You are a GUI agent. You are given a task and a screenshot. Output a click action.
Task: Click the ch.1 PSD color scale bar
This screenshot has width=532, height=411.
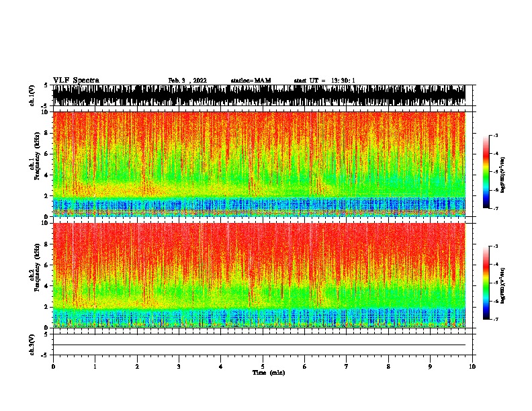pyautogui.click(x=486, y=172)
